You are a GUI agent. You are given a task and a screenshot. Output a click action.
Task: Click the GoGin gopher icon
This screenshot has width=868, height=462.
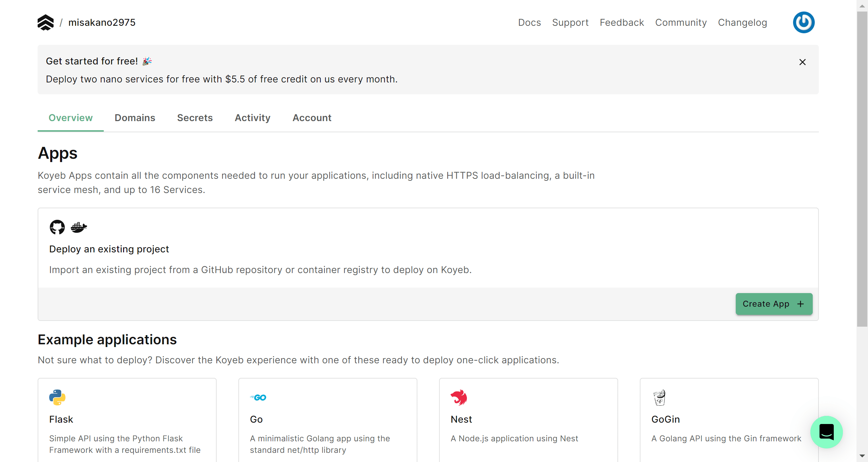659,397
